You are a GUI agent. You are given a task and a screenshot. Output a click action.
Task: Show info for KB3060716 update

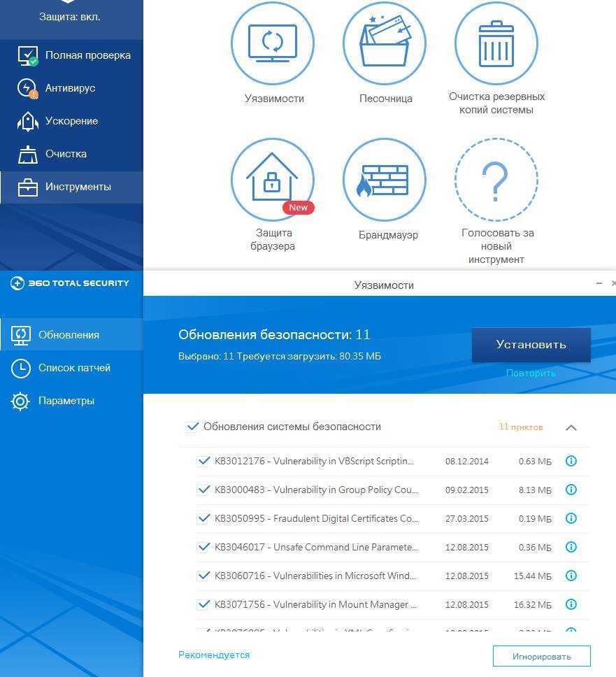click(x=571, y=576)
